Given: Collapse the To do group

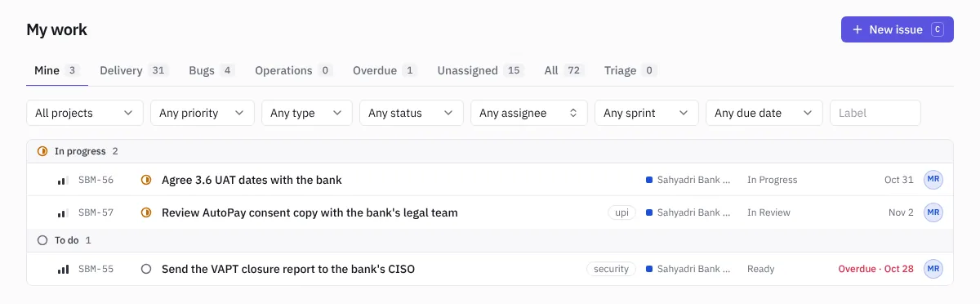Looking at the screenshot, I should pyautogui.click(x=490, y=240).
